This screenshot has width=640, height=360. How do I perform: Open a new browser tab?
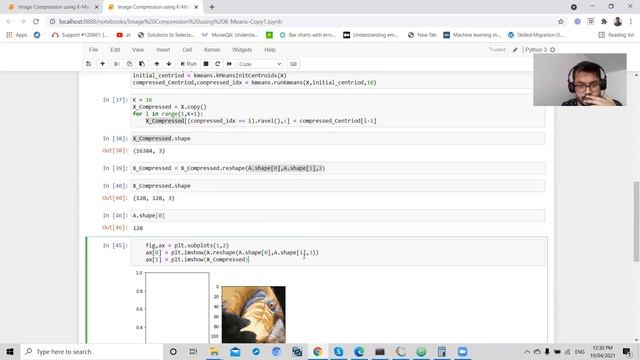click(x=212, y=7)
